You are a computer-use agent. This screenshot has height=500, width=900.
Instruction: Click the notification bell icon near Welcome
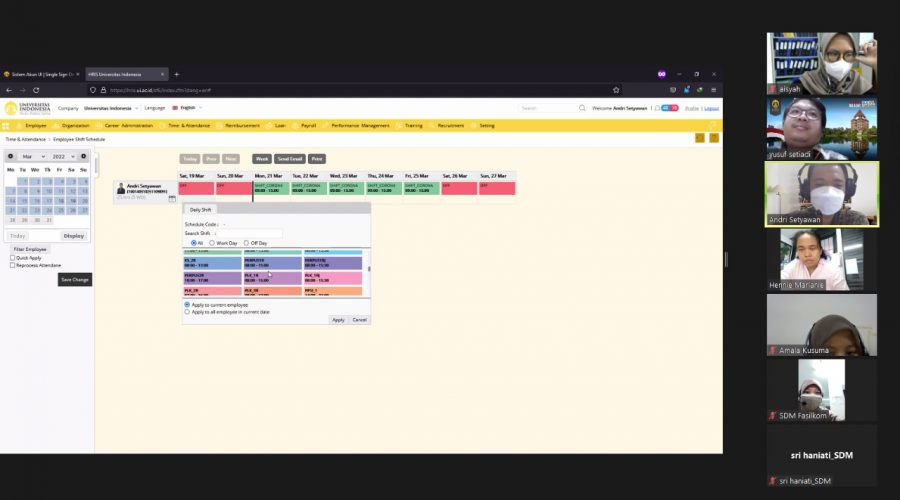(657, 108)
